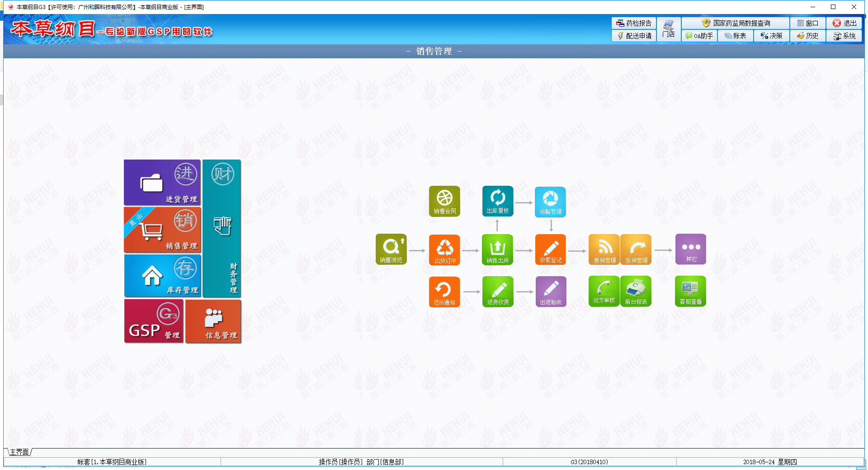Click the 门店 store button
This screenshot has width=868, height=470.
pos(669,29)
